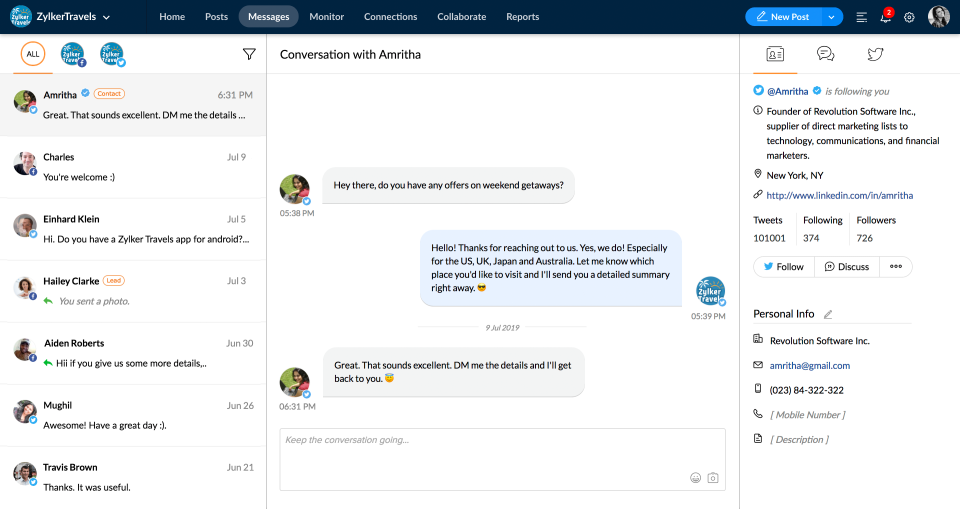Click the amritha@gmail.com email link
The height and width of the screenshot is (509, 960).
[809, 366]
